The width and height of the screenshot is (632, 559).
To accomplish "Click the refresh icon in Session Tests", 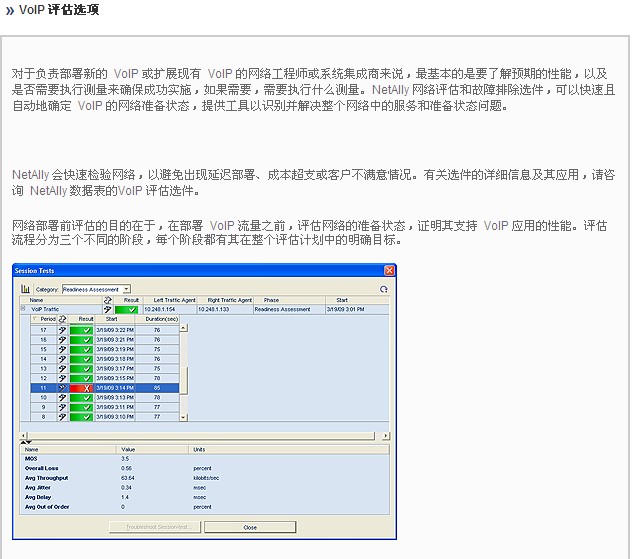I will click(x=383, y=289).
